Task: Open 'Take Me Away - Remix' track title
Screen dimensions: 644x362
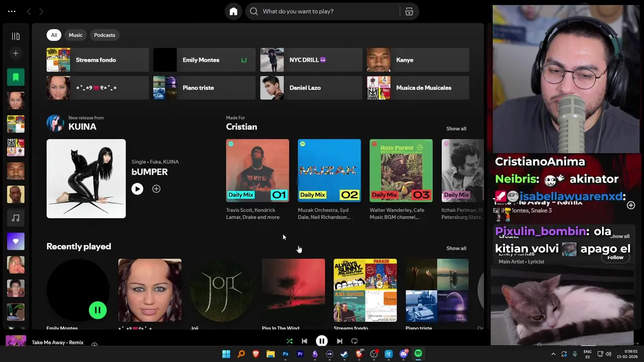Action: click(x=57, y=342)
